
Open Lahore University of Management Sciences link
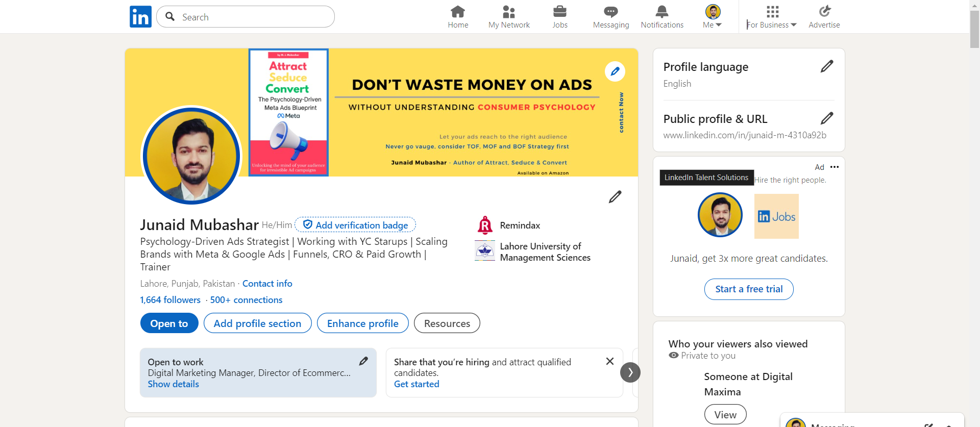tap(545, 252)
